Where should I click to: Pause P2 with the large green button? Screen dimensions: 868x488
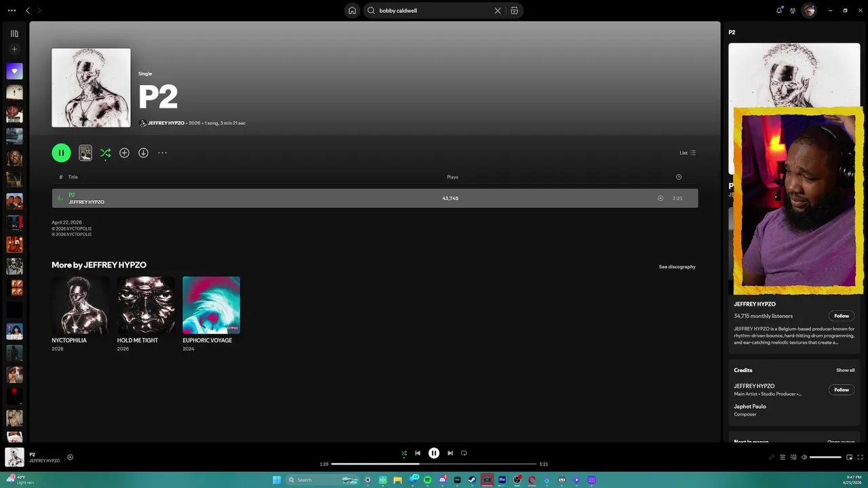(61, 152)
